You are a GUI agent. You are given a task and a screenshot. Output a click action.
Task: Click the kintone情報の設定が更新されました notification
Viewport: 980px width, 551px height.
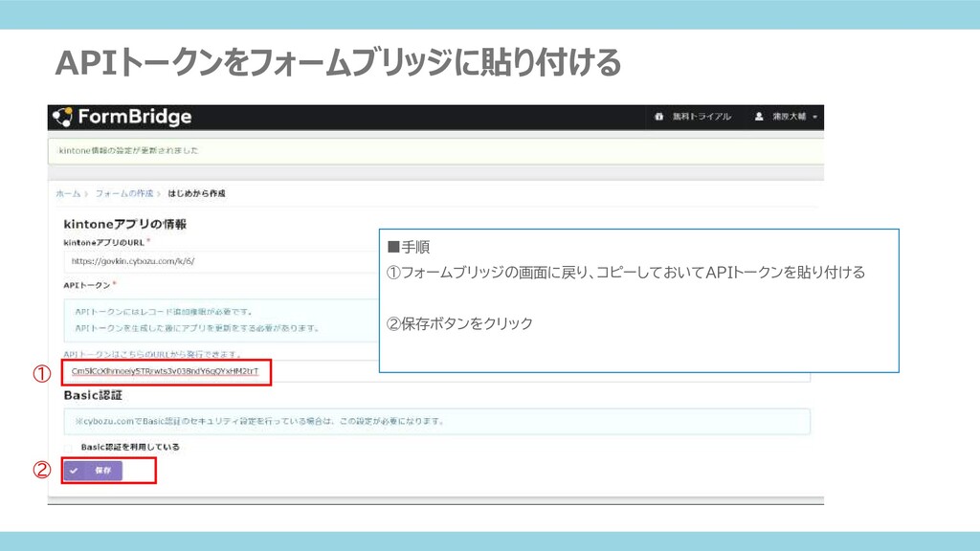click(x=435, y=150)
